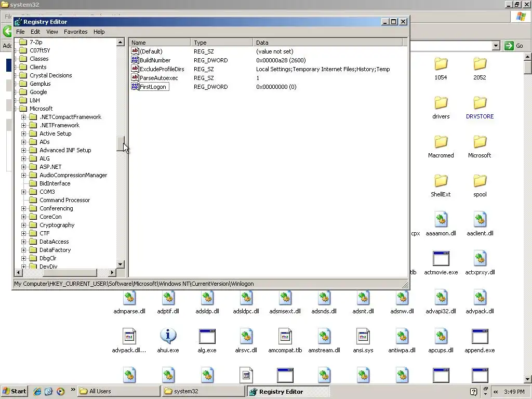
Task: Select the DRVSTORE folder icon
Action: tap(480, 103)
